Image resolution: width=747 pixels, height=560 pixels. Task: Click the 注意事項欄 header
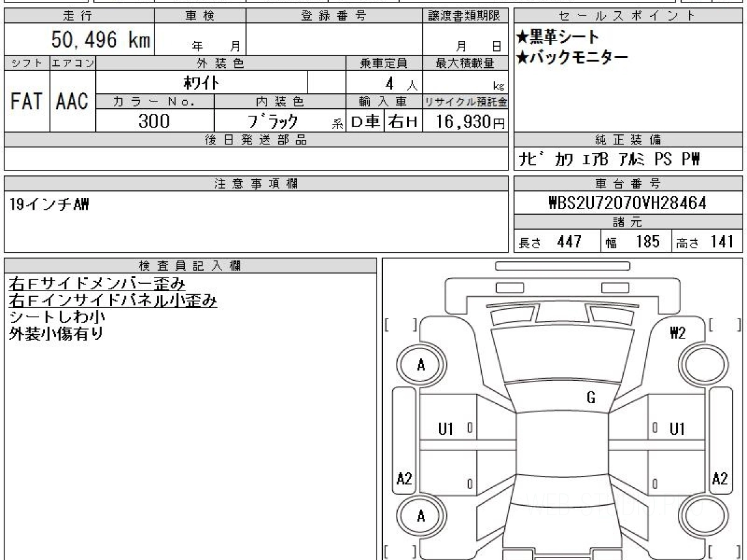[x=256, y=184]
